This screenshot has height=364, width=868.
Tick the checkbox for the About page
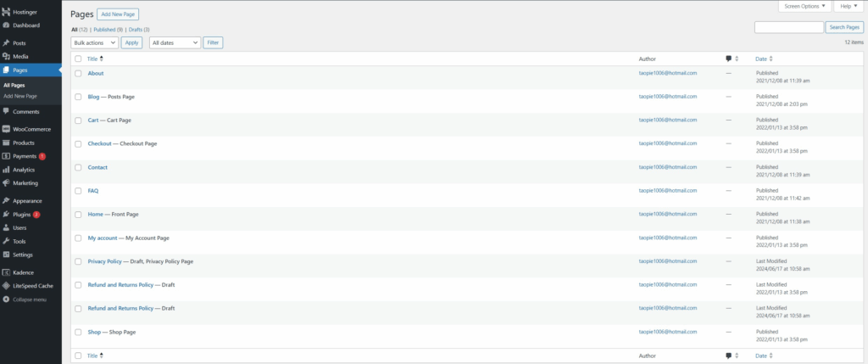pyautogui.click(x=78, y=73)
